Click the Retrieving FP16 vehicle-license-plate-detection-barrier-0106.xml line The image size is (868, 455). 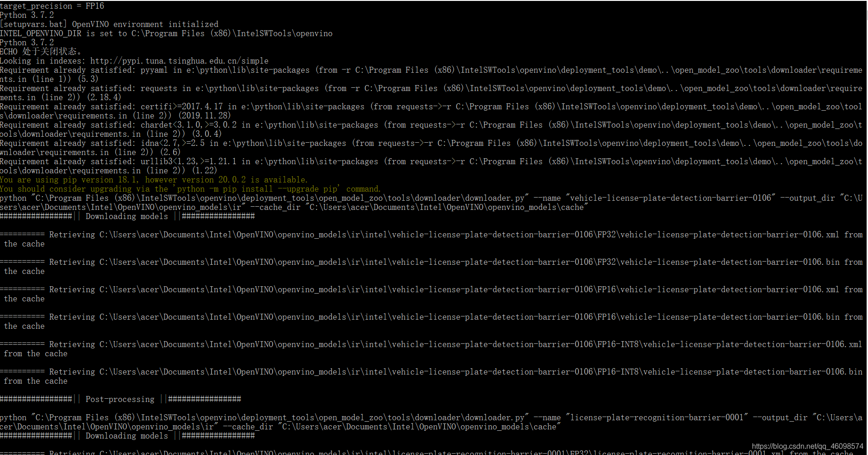click(x=431, y=294)
